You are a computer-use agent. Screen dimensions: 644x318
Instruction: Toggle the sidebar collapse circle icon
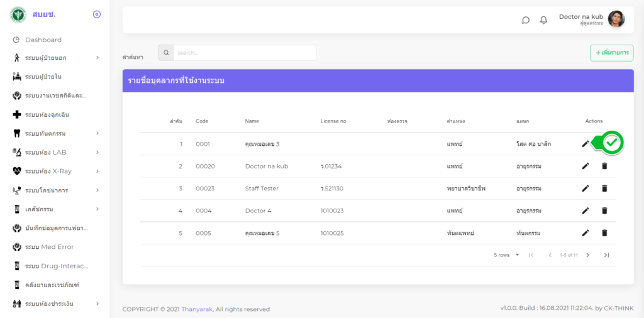click(x=96, y=14)
